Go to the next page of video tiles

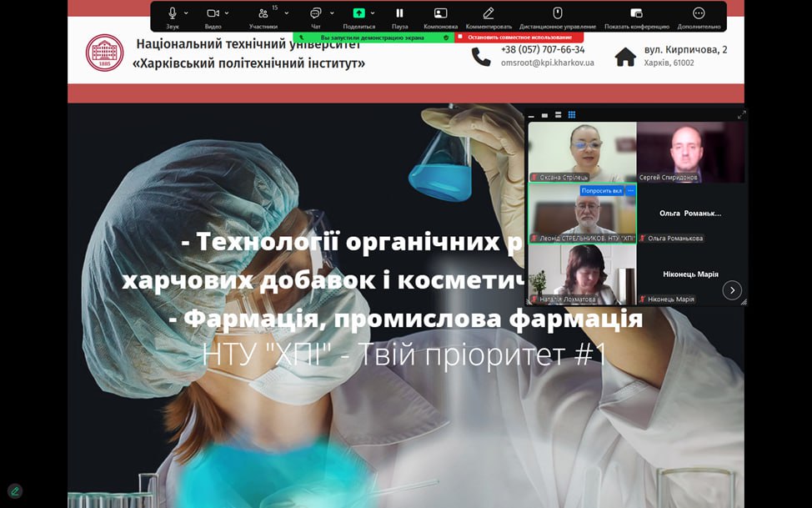point(732,290)
